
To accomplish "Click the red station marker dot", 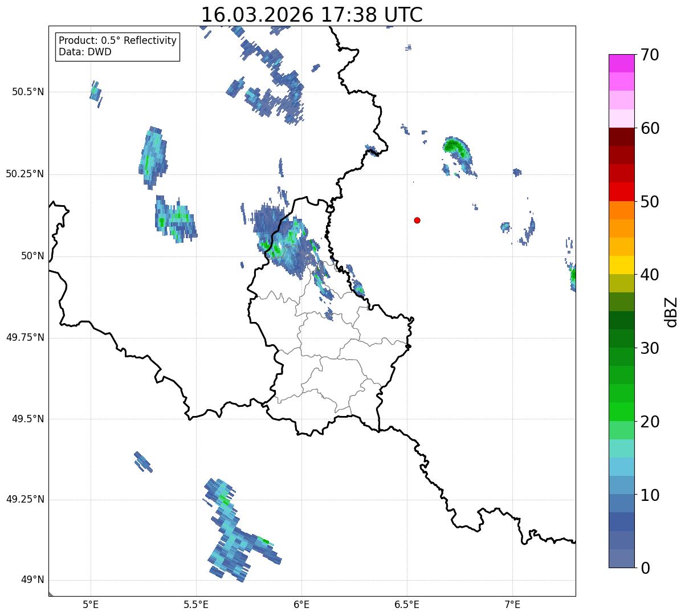I will [417, 220].
